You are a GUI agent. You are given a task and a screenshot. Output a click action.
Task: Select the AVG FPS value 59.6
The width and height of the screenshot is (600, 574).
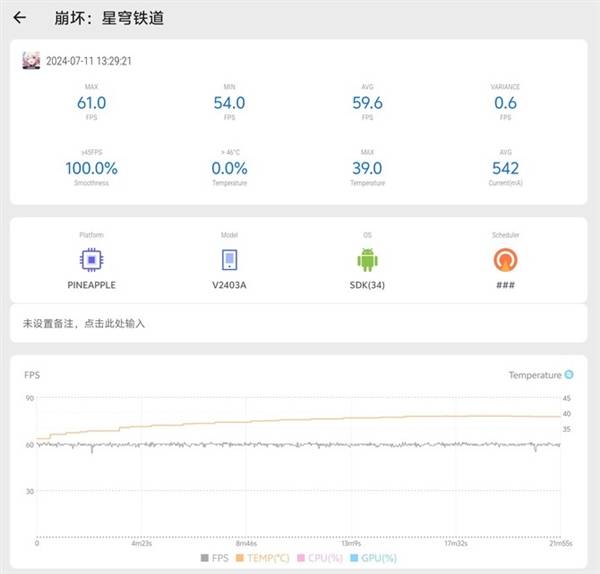[368, 103]
